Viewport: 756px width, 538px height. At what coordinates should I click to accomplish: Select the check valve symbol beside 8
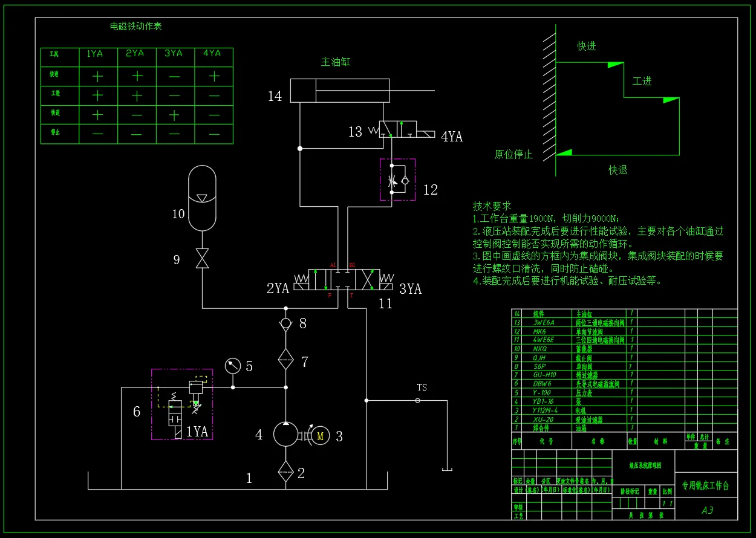pos(285,323)
